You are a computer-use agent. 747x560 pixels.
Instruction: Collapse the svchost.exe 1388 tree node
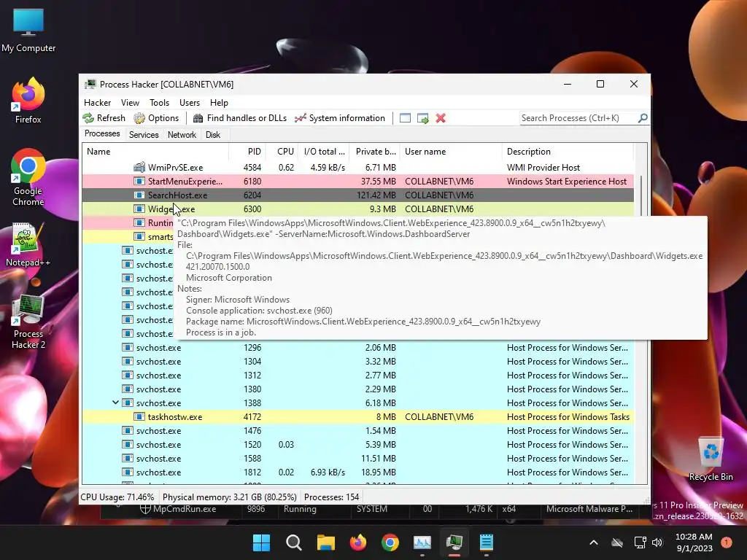115,402
